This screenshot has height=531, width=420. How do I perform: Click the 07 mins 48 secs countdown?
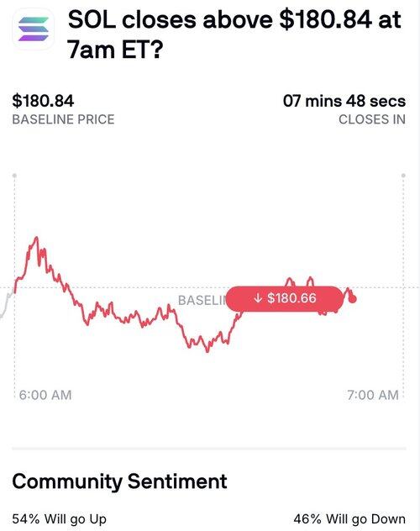pyautogui.click(x=344, y=101)
